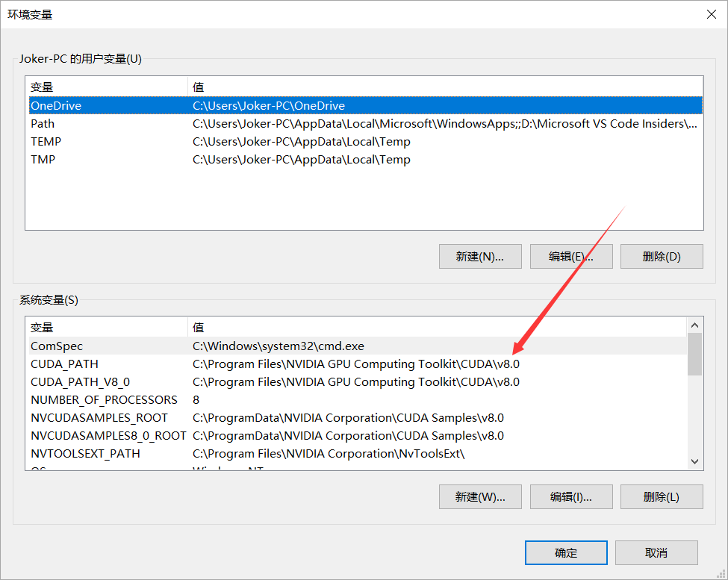728x580 pixels.
Task: Select the ComSpec system variable
Action: pyautogui.click(x=358, y=346)
